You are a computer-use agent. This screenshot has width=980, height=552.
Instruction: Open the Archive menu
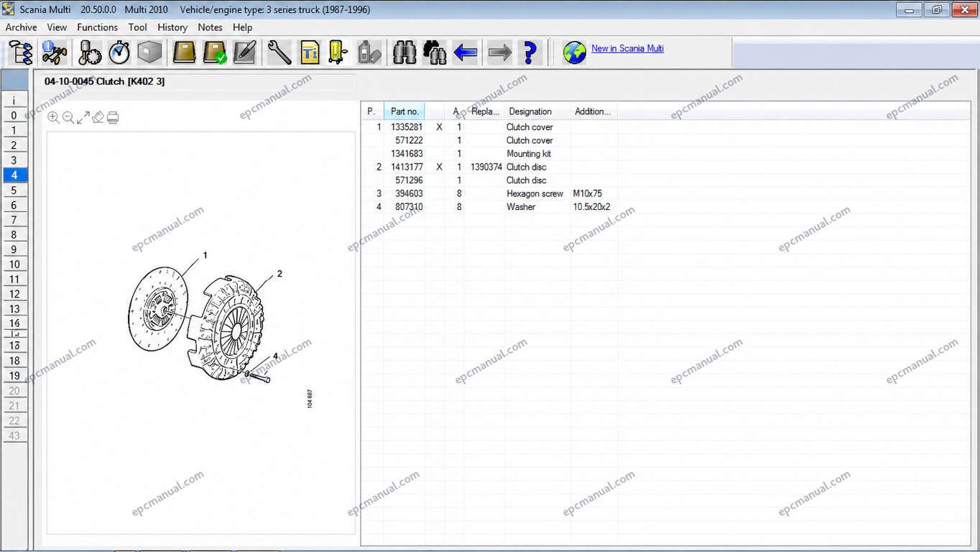[21, 27]
